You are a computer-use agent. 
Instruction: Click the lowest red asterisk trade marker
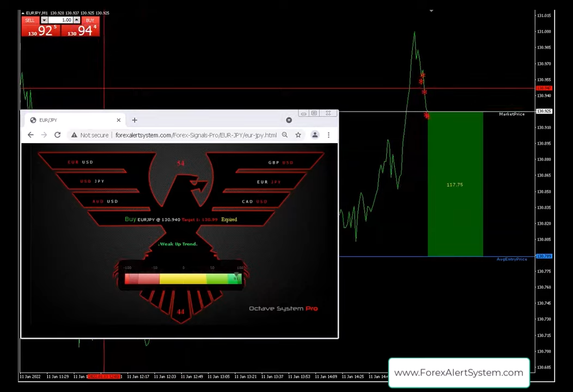click(x=426, y=116)
